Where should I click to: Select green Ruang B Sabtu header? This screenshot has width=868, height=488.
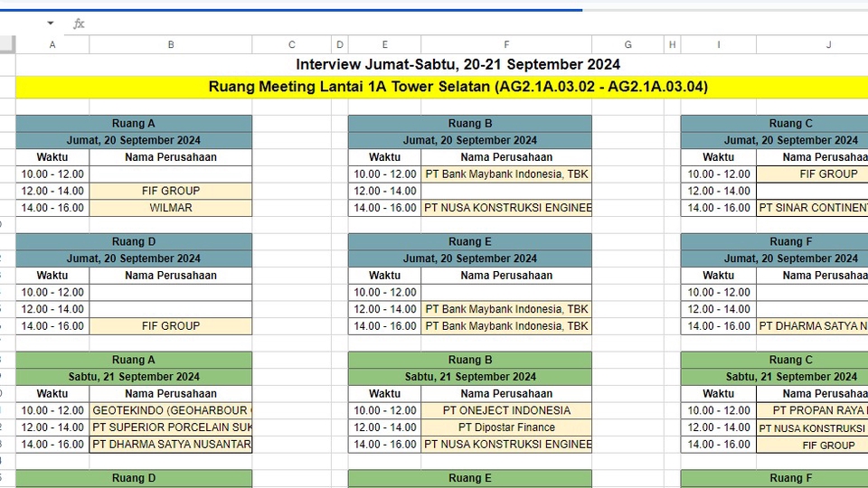pos(470,360)
